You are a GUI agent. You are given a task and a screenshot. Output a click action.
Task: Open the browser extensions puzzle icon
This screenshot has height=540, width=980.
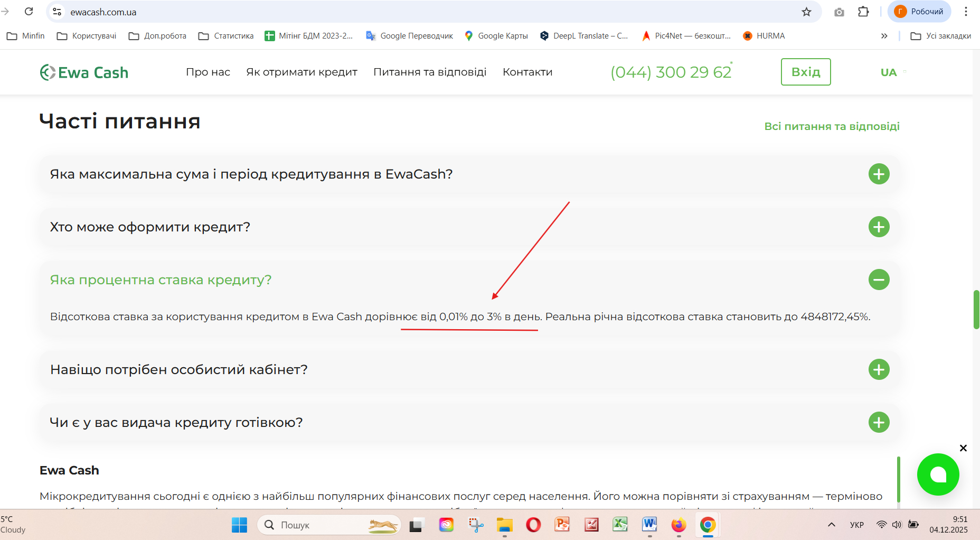863,12
